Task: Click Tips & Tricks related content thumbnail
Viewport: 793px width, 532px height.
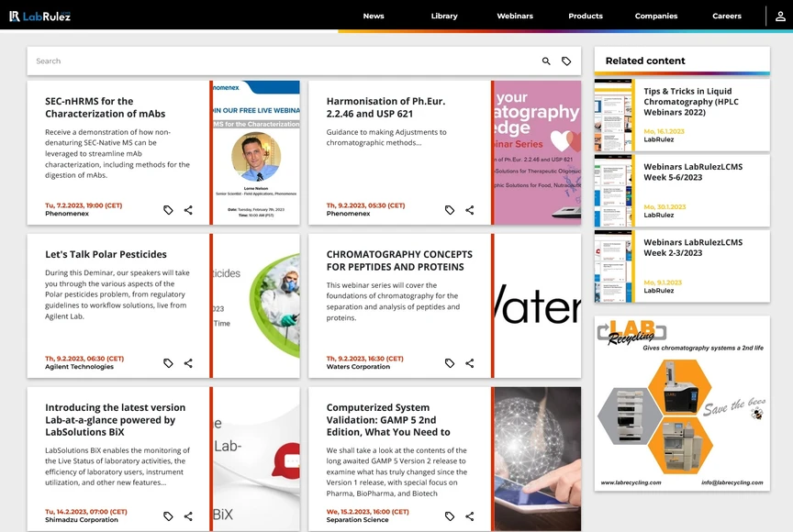Action: (x=613, y=116)
